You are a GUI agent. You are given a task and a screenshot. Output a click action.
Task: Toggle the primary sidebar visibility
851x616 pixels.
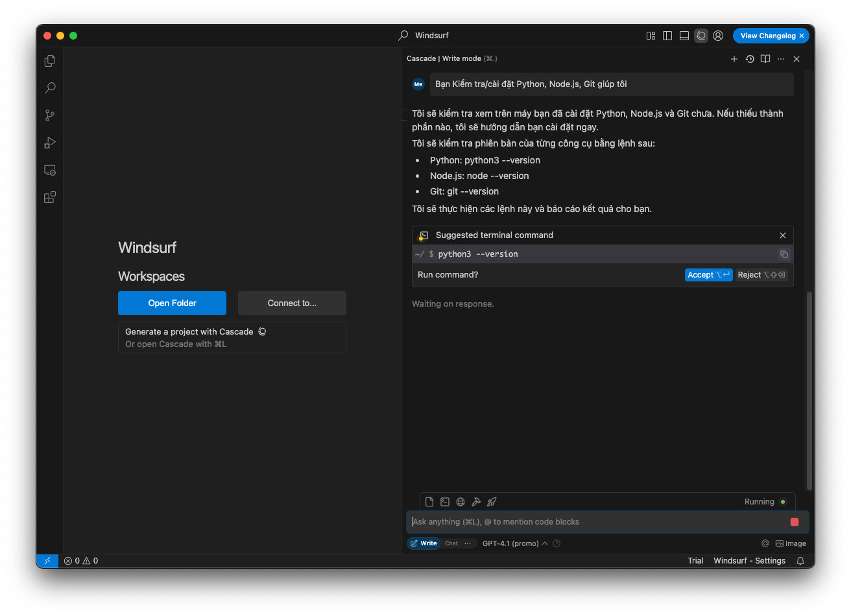667,36
